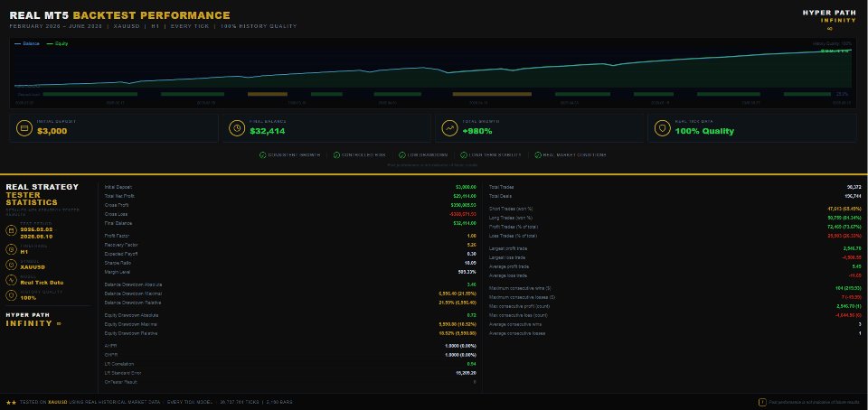The height and width of the screenshot is (410, 868).
Task: Click the Consistent Growth checkmark icon
Action: (x=262, y=155)
